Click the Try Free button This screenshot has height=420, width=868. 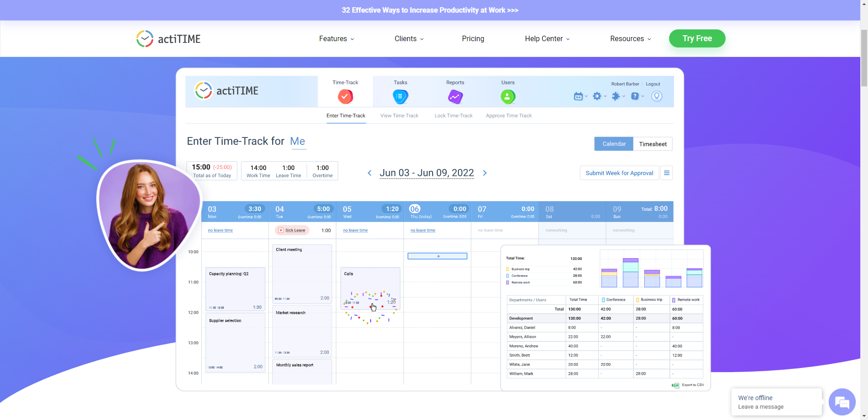(x=697, y=38)
